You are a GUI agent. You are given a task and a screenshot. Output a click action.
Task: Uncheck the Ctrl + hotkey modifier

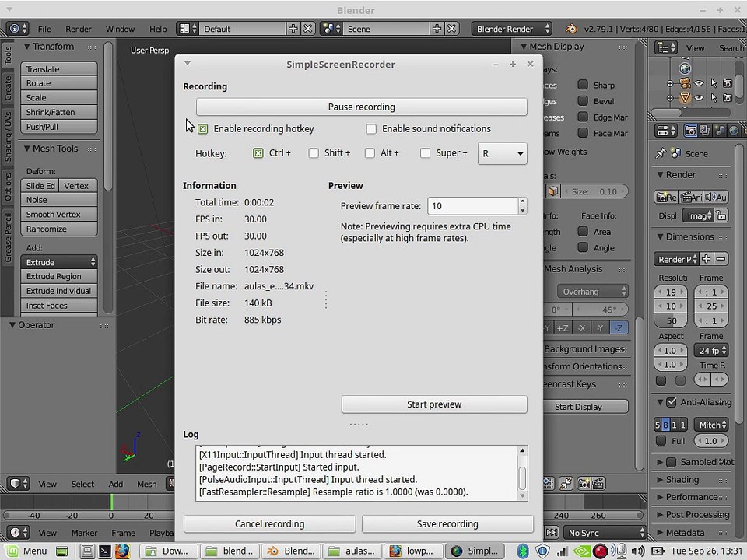click(258, 153)
